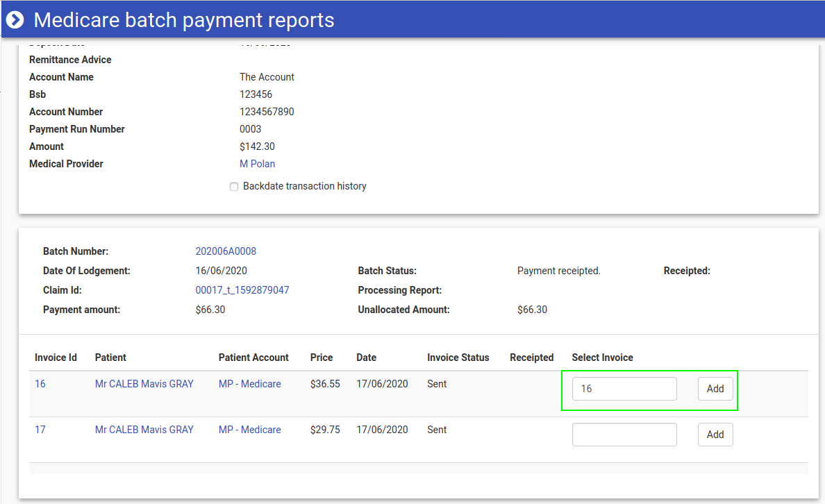Click the Date column header
825x504 pixels.
point(366,358)
